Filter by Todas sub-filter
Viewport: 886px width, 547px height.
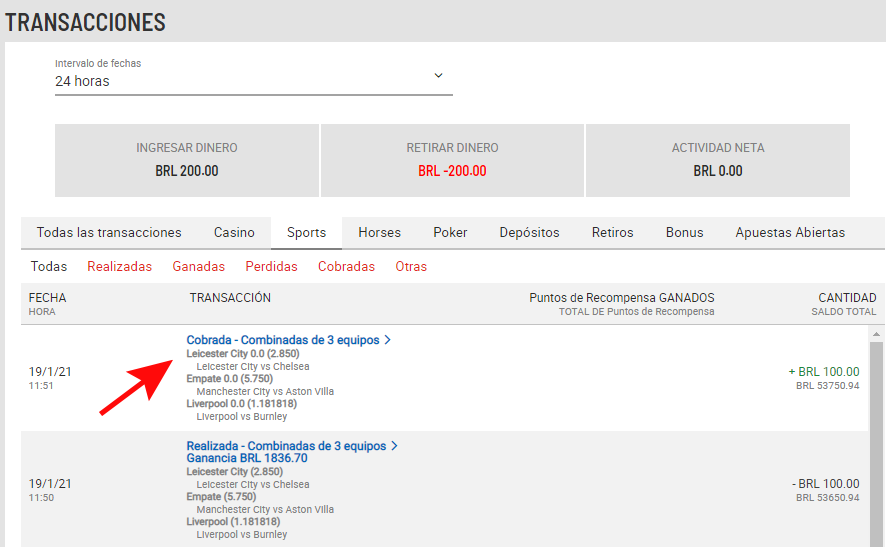(x=49, y=266)
